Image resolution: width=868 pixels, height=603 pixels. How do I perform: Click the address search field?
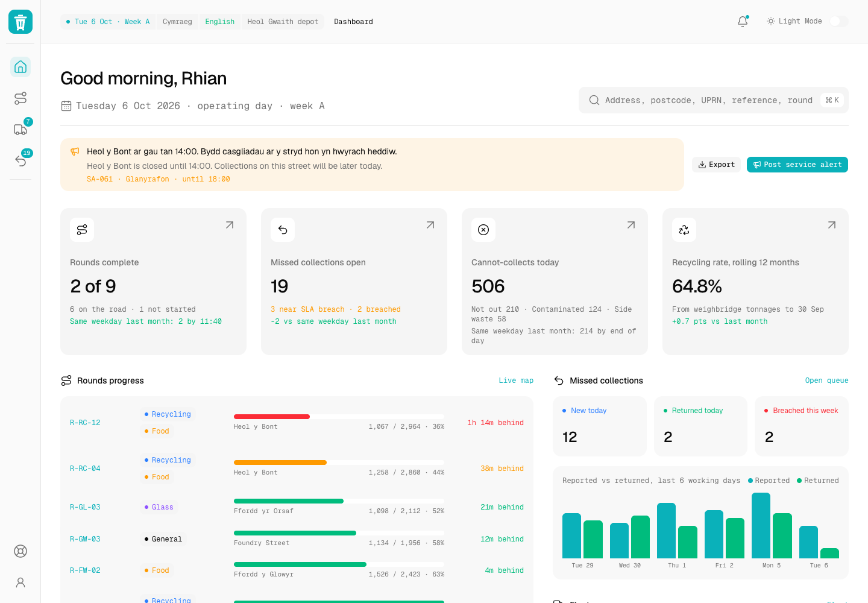coord(714,100)
